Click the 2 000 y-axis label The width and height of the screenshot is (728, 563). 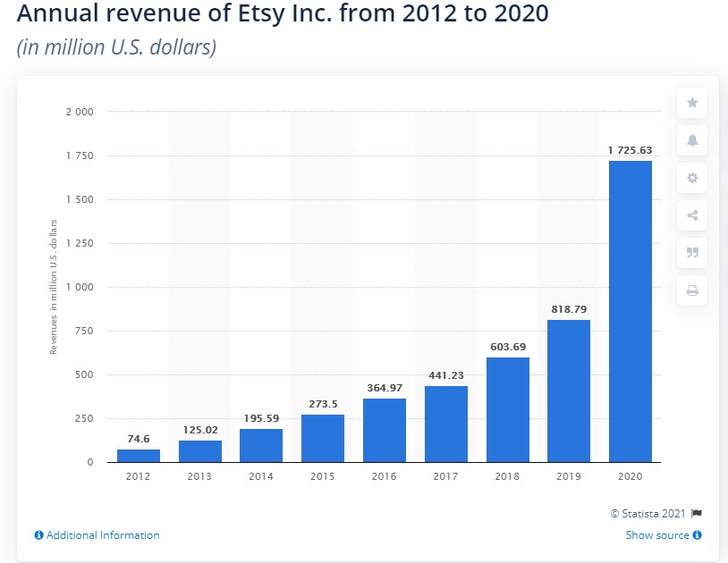click(x=80, y=112)
